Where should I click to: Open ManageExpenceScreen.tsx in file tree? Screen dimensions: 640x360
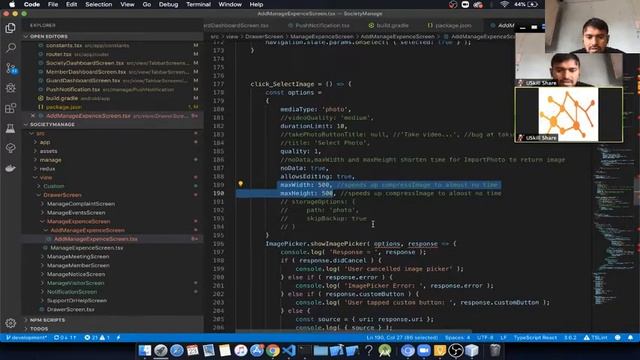coord(87,248)
